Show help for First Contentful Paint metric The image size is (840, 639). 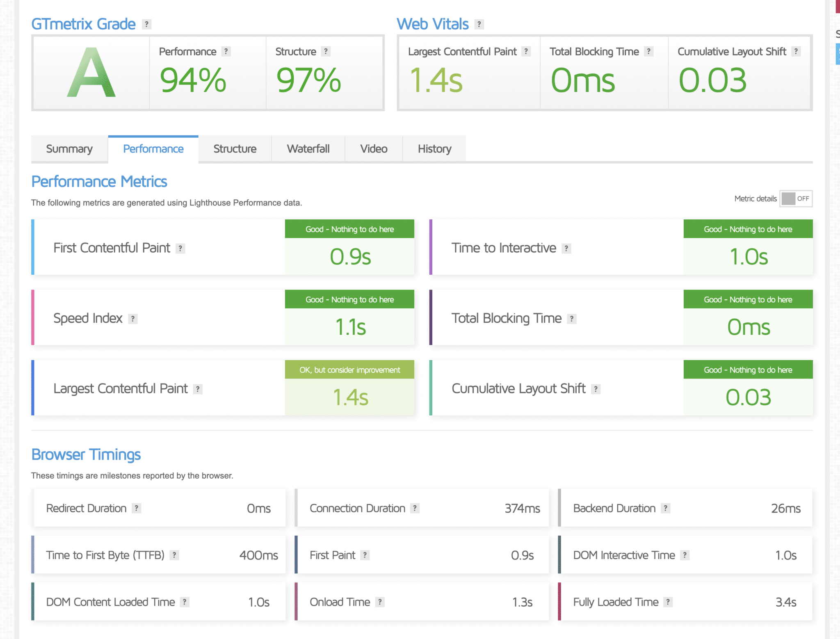click(x=180, y=248)
